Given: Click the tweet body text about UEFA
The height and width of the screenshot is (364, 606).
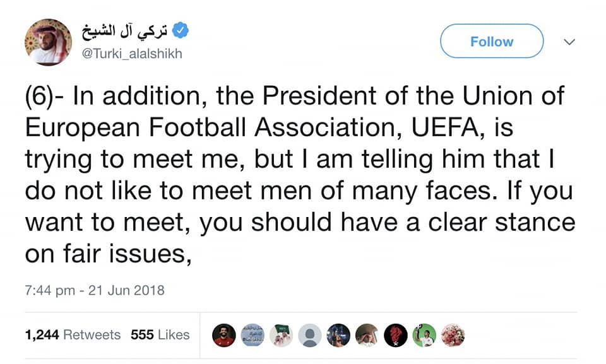Looking at the screenshot, I should click(297, 175).
